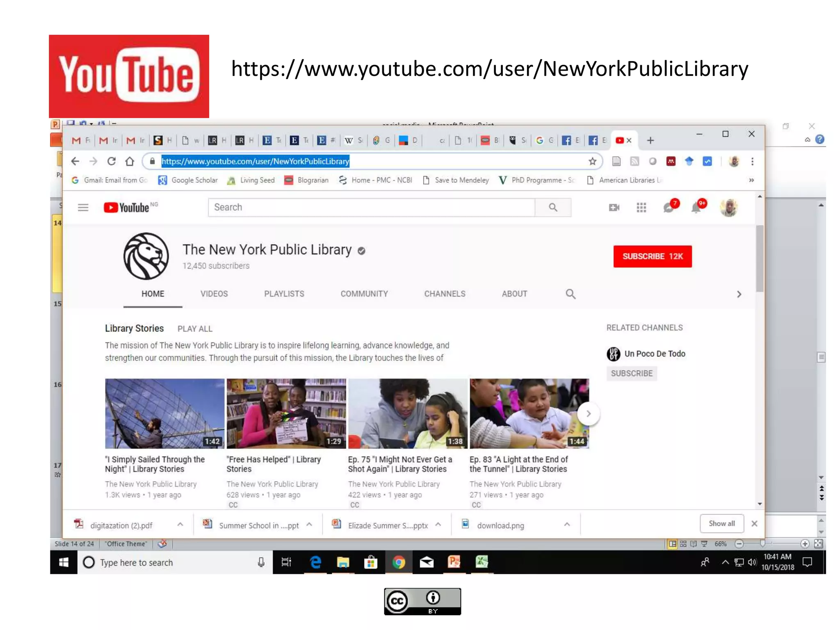Click the browser page vertical scrollbar
840x630 pixels.
760,258
